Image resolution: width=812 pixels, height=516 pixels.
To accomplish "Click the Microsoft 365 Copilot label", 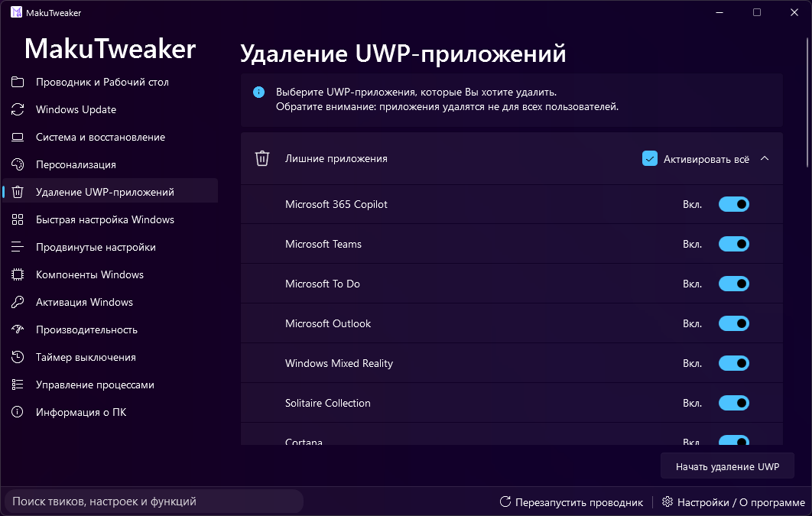I will pyautogui.click(x=336, y=204).
